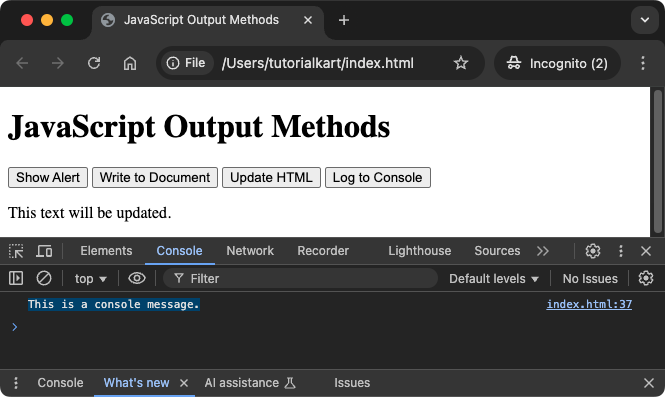The image size is (665, 397).
Task: Focus the console Filter input field
Action: tap(300, 279)
